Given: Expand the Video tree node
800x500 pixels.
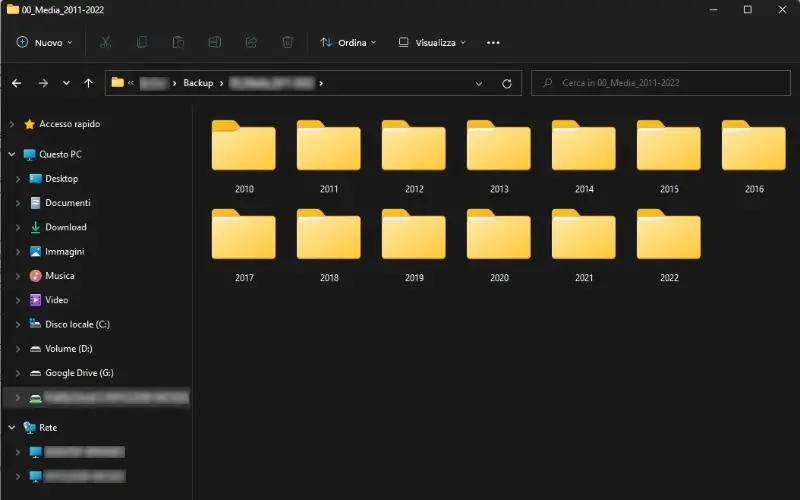Looking at the screenshot, I should point(18,300).
